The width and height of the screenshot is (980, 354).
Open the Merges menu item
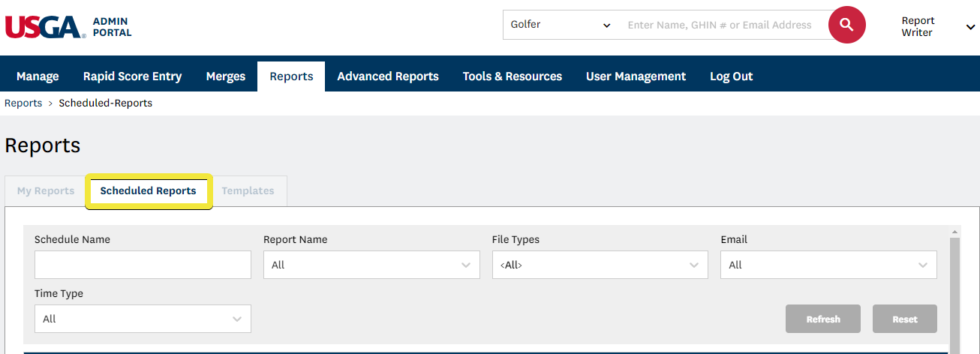click(x=225, y=76)
